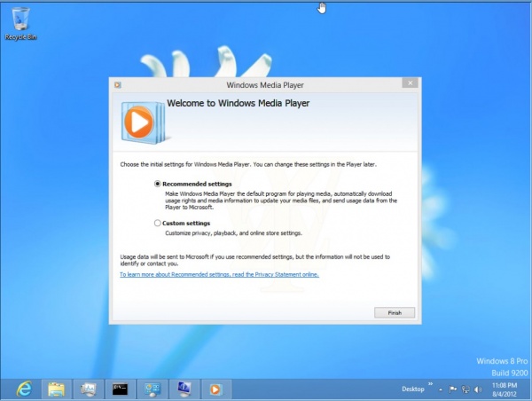Click the 'Choose the initial settings' instruction text
Viewport: 532px width, 401px height.
click(x=248, y=164)
